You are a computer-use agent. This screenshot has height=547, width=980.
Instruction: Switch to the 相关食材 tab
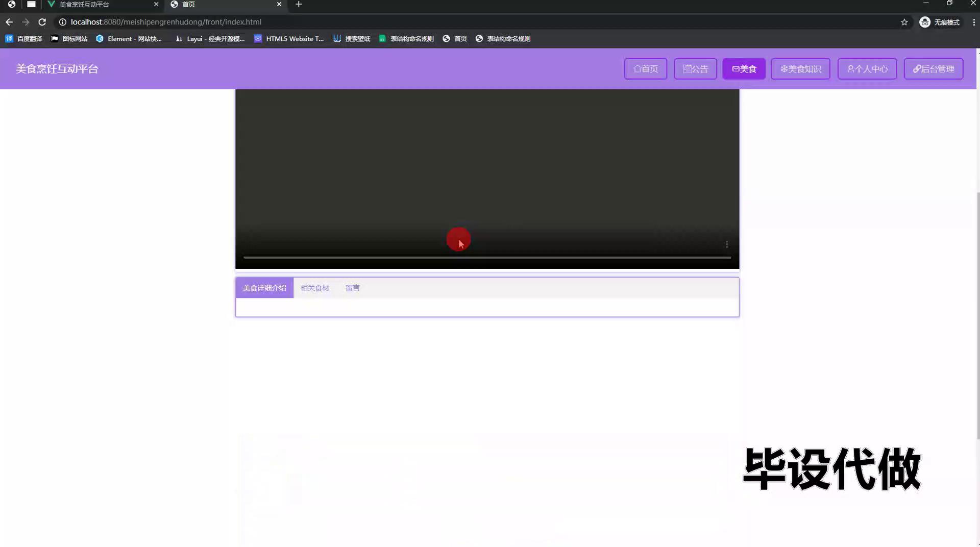coord(314,288)
